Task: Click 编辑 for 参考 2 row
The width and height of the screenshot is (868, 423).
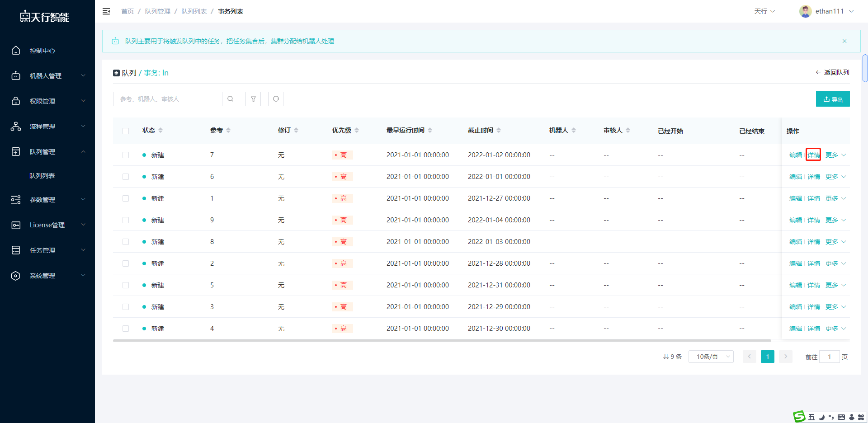Action: coord(796,263)
